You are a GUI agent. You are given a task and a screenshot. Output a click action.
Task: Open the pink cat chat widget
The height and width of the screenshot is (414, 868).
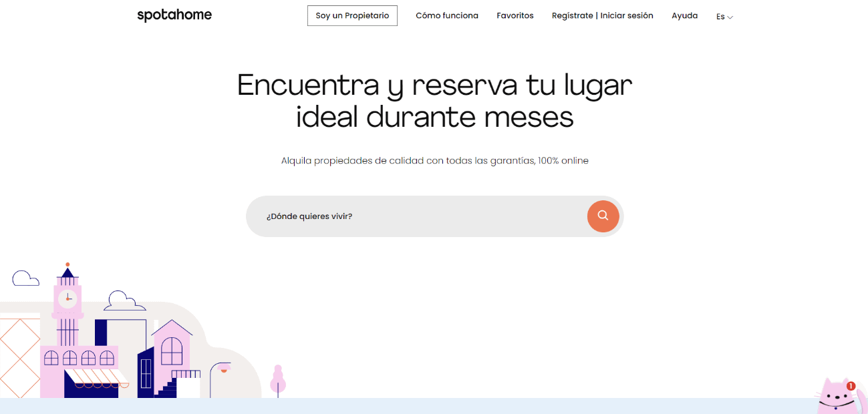click(x=840, y=397)
